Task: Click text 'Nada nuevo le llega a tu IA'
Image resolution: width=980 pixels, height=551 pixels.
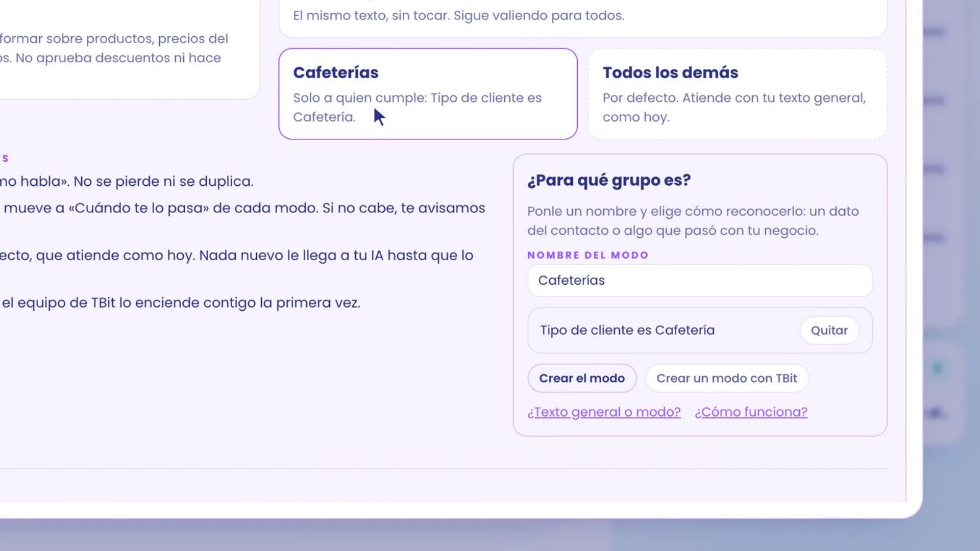Action: [x=291, y=256]
